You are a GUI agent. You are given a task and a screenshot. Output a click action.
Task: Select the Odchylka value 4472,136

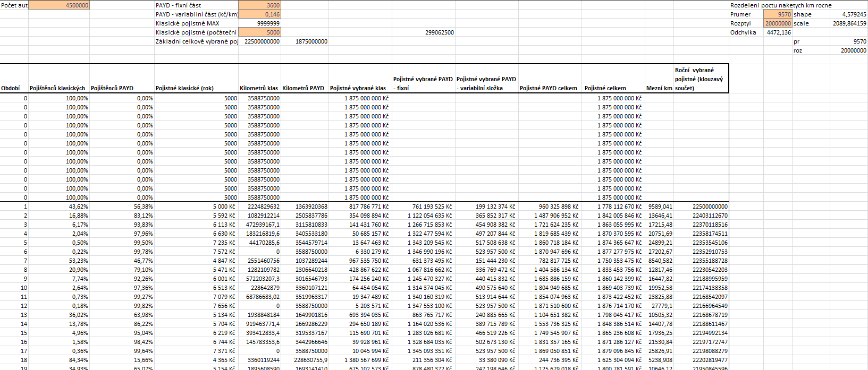[x=779, y=32]
